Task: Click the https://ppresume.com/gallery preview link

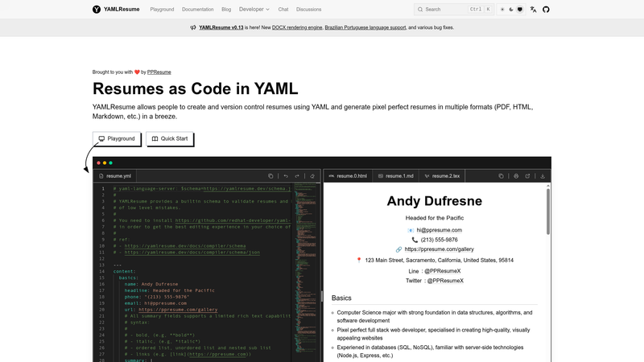Action: pyautogui.click(x=439, y=249)
